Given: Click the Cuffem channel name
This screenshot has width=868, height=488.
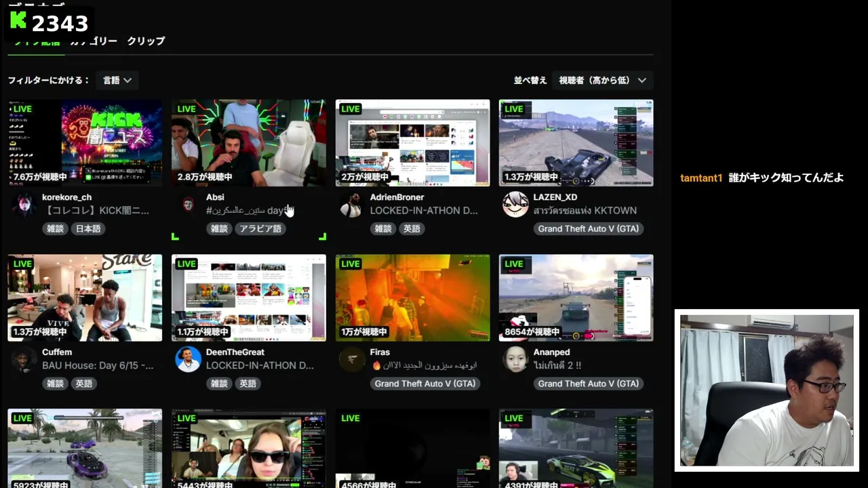Looking at the screenshot, I should tap(57, 352).
